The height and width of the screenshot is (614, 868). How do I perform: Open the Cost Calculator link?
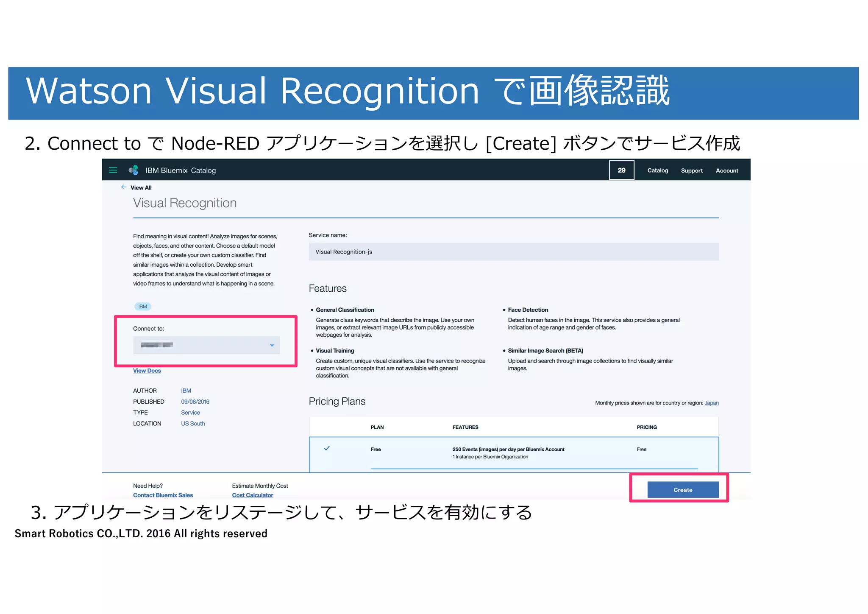(253, 495)
